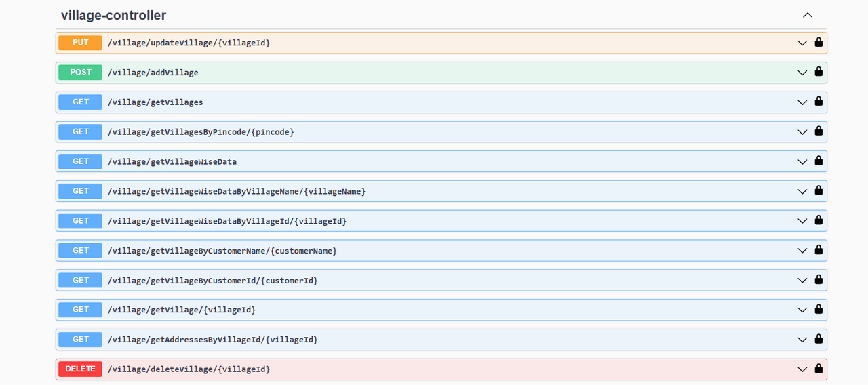Viewport: 868px width, 385px height.
Task: Open path /village/getVillageByCustomerId/{customerId}
Action: pos(213,280)
